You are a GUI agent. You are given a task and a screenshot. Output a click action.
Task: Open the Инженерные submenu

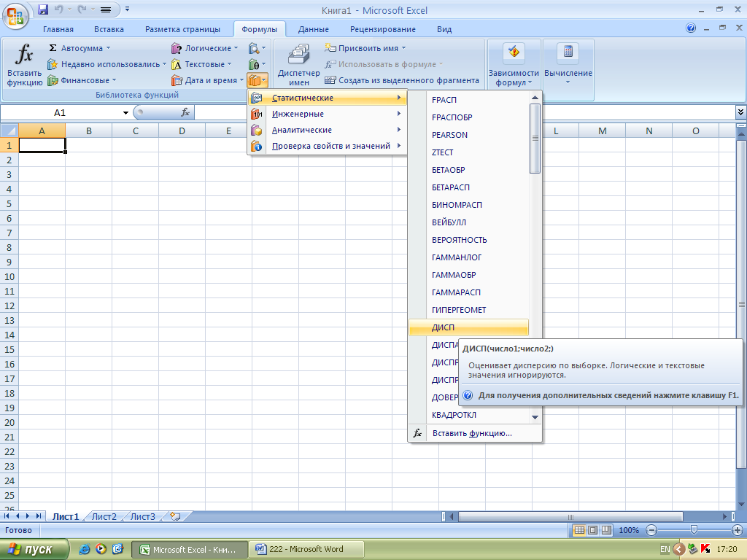pyautogui.click(x=328, y=114)
